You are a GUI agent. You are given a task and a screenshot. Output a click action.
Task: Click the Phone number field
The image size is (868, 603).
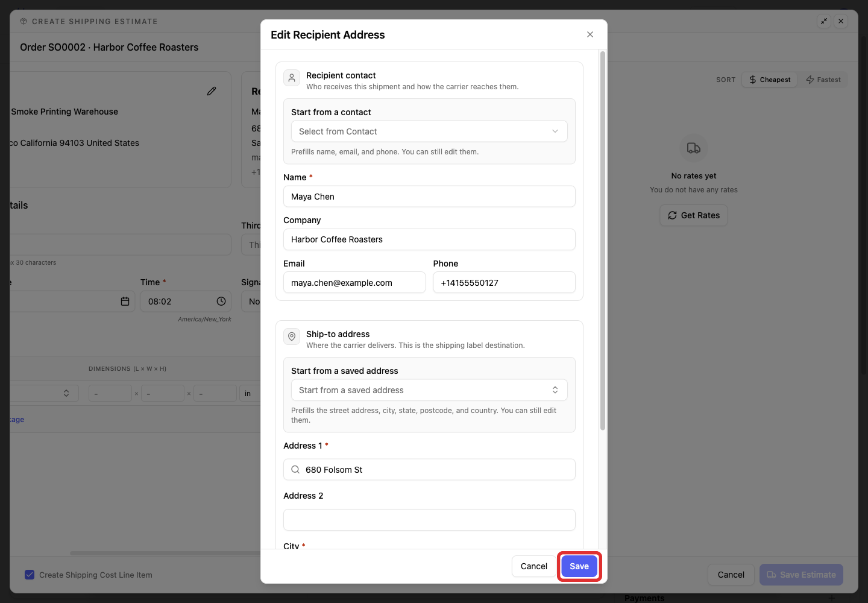[x=504, y=283]
